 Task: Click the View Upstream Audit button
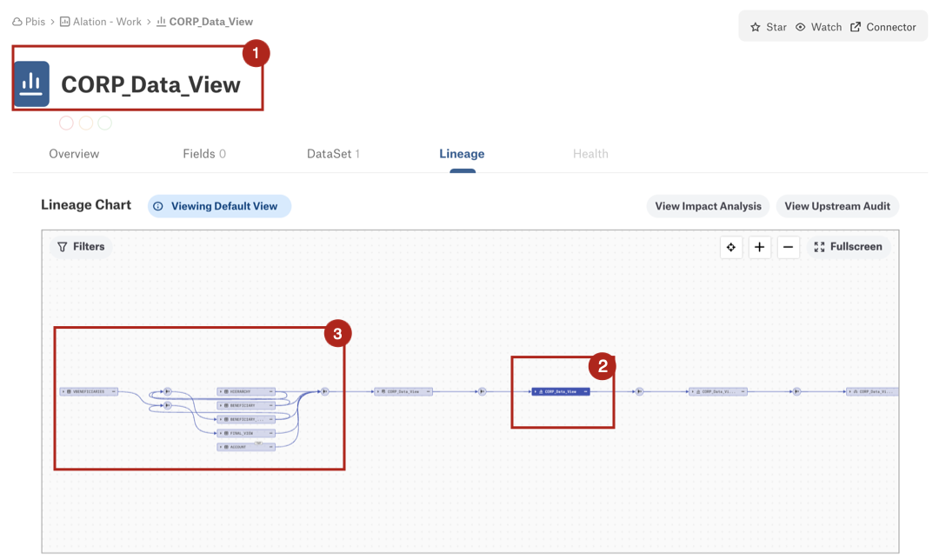click(837, 206)
